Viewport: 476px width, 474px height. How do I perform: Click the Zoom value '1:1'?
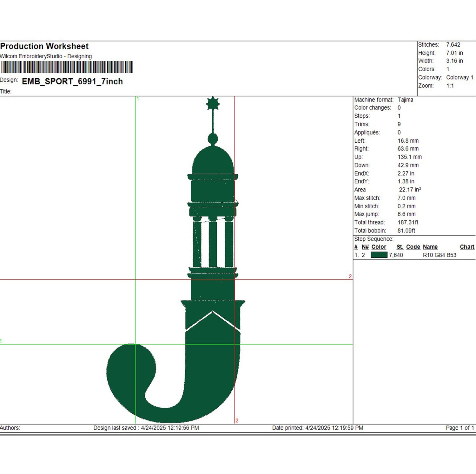(450, 86)
